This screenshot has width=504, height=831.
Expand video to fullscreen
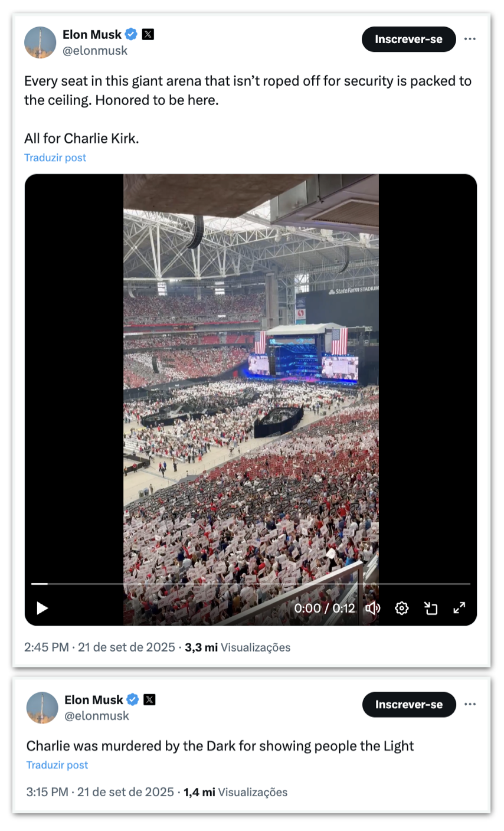[x=459, y=608]
